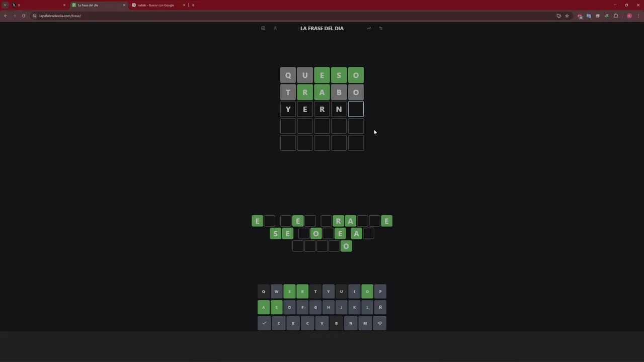Open the user profile icon in game header

point(275,28)
